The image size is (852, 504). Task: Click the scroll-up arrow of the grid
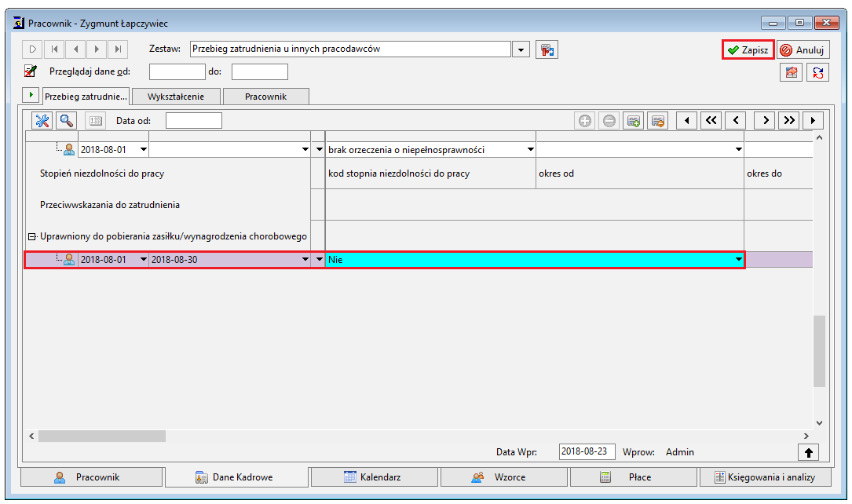click(x=819, y=138)
